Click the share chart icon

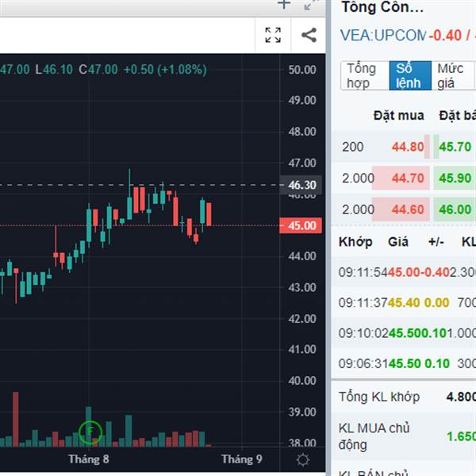pyautogui.click(x=309, y=35)
